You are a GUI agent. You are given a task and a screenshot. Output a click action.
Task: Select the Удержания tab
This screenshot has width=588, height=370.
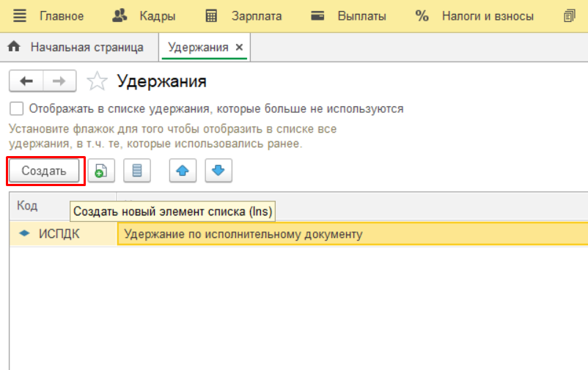click(198, 48)
